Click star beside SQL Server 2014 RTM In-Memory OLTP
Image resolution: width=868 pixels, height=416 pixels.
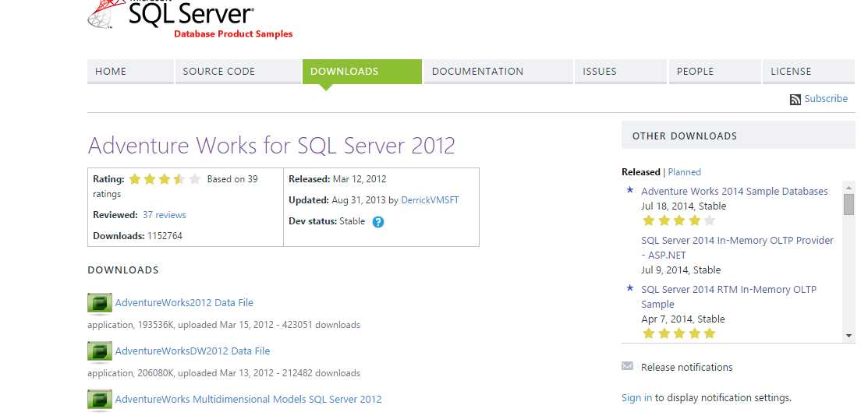click(x=629, y=287)
